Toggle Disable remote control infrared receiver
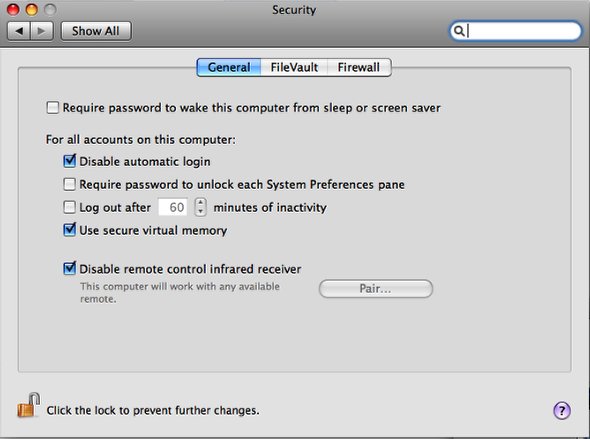 [70, 269]
